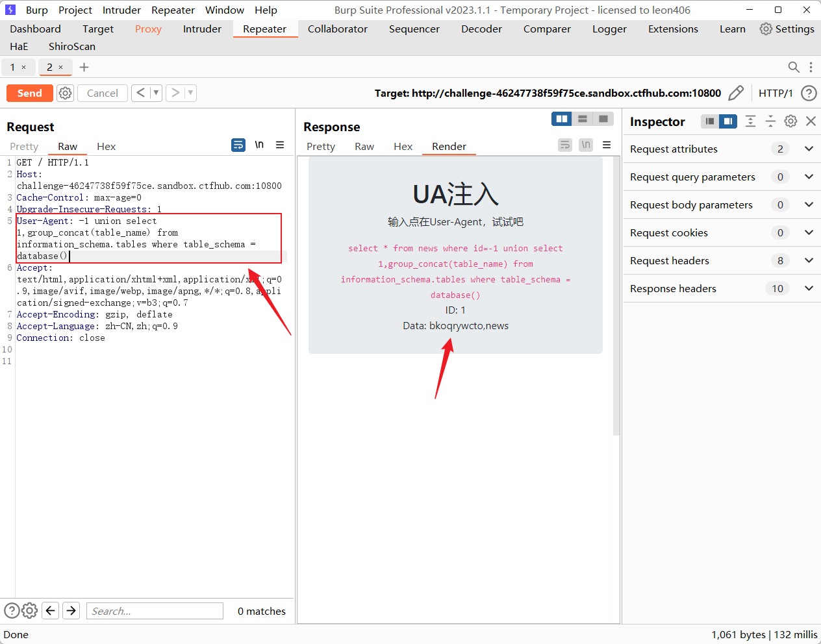Image resolution: width=821 pixels, height=644 pixels.
Task: Open Inspector settings gear
Action: coord(790,121)
